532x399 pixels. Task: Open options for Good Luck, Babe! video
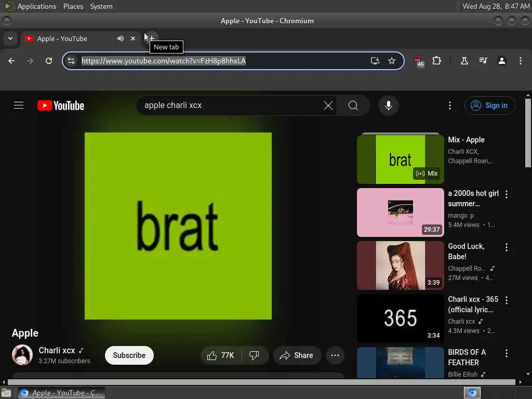[x=507, y=247]
